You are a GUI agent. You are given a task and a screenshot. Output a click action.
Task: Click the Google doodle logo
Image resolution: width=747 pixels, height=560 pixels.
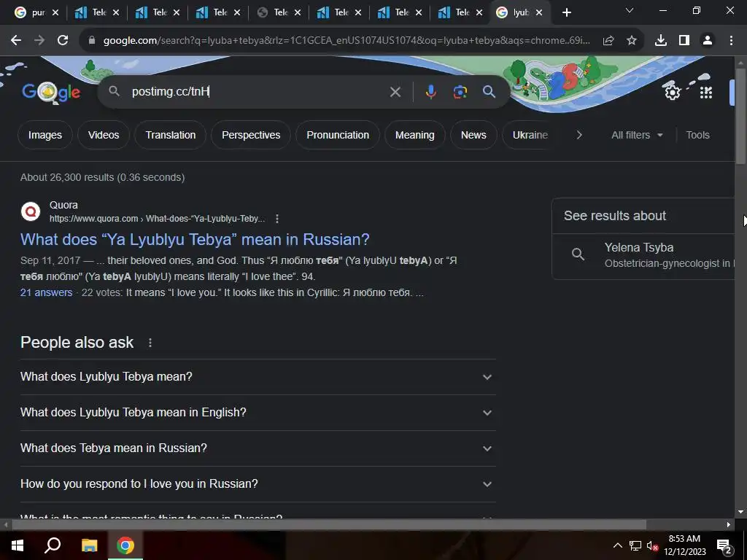click(x=51, y=92)
